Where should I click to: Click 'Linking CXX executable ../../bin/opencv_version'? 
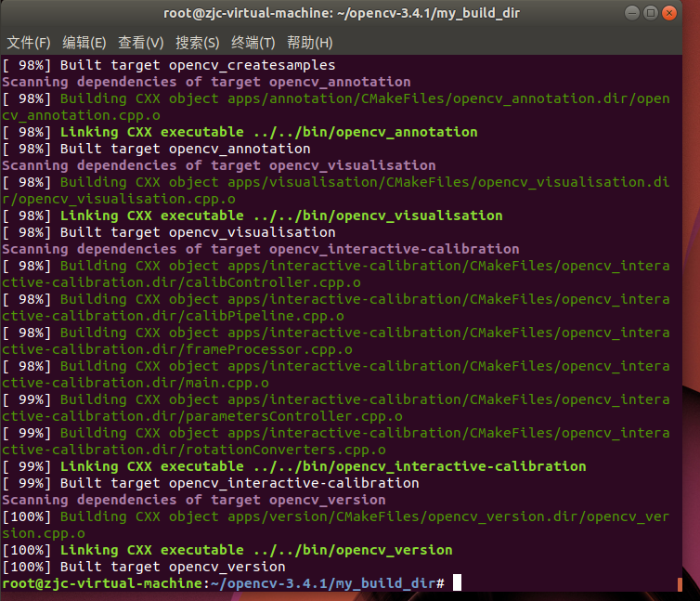pos(256,550)
